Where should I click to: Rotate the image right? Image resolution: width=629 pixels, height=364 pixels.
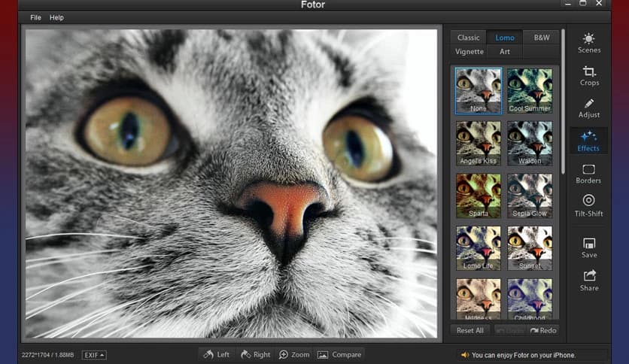[x=254, y=354]
